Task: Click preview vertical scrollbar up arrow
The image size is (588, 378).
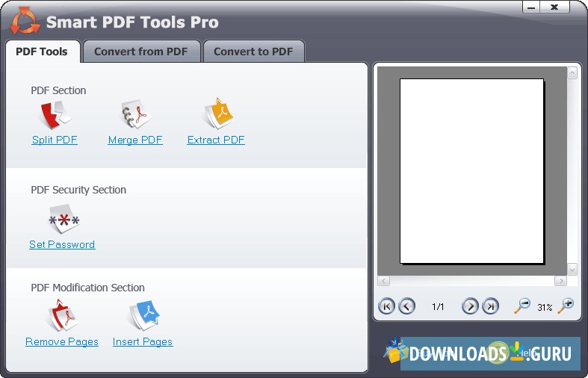Action: [x=572, y=72]
